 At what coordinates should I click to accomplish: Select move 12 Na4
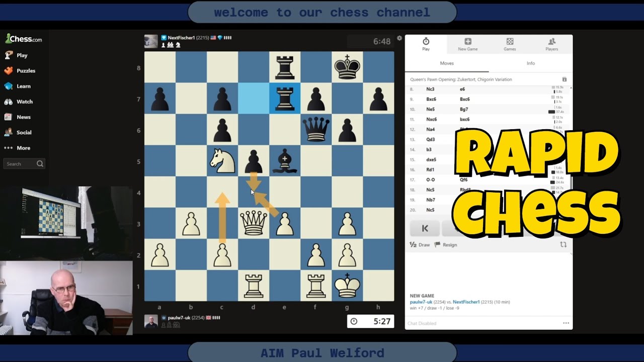[431, 129]
